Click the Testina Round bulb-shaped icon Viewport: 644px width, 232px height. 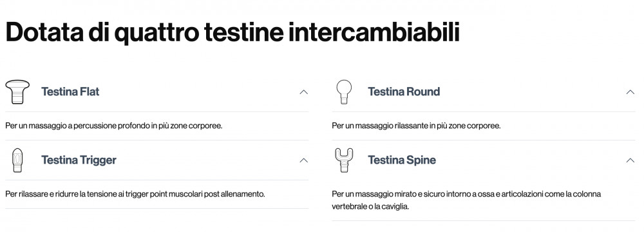pos(344,92)
